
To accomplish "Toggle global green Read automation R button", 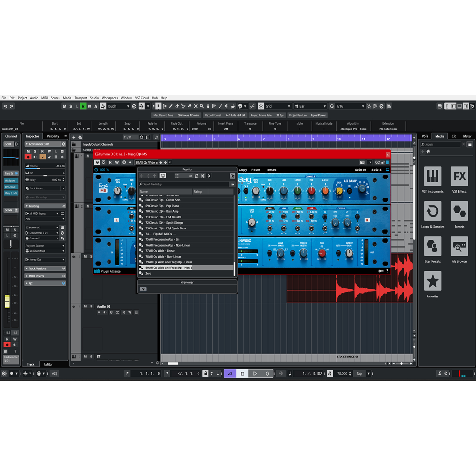I will click(x=83, y=106).
